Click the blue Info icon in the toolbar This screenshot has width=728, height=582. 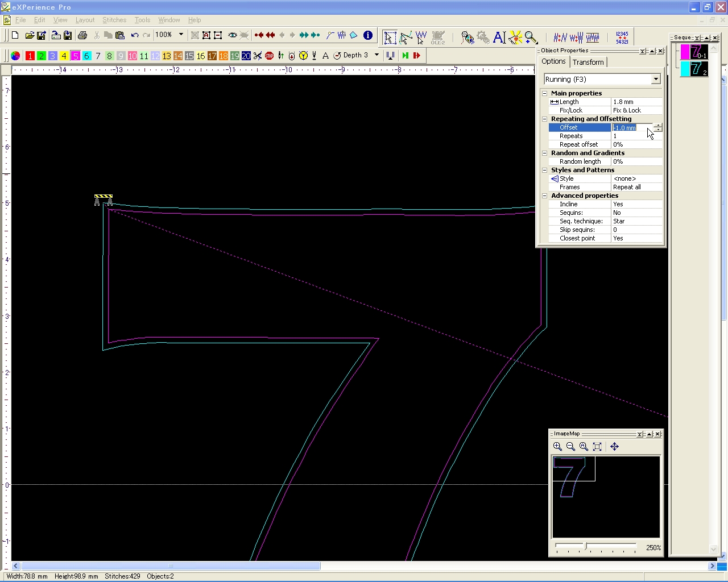tap(368, 35)
